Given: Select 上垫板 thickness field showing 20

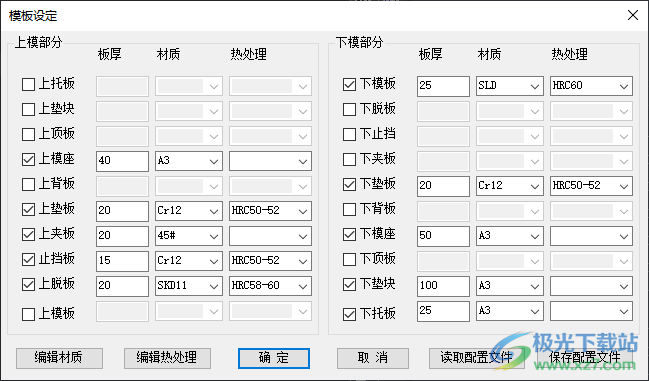Looking at the screenshot, I should (122, 211).
